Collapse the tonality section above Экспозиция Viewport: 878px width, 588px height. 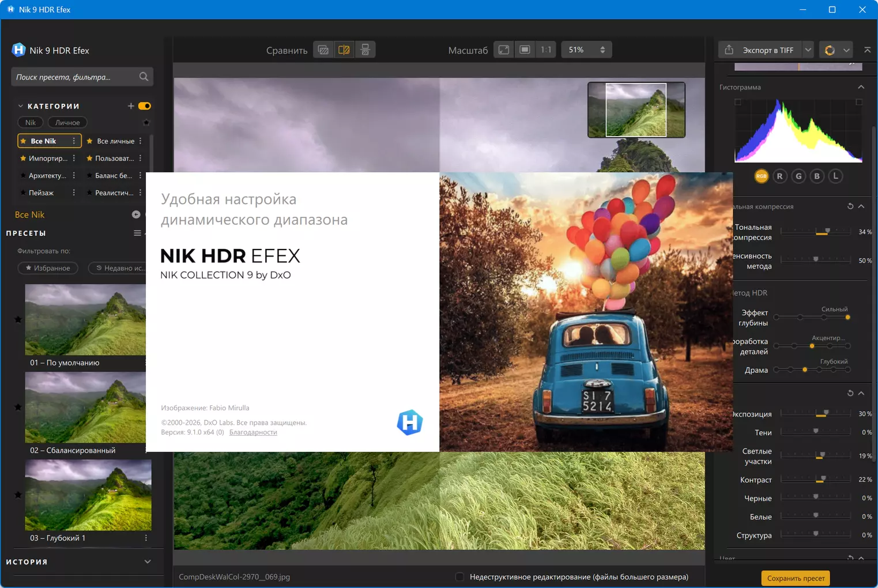[x=861, y=393]
